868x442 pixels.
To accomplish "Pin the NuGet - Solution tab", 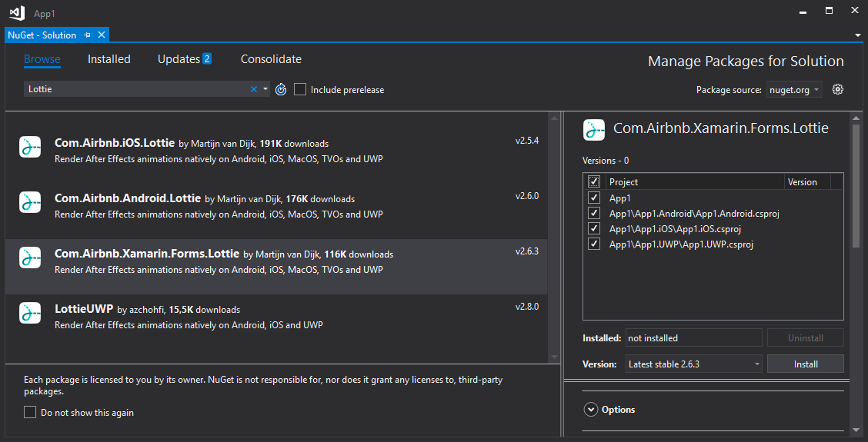I will click(x=88, y=35).
